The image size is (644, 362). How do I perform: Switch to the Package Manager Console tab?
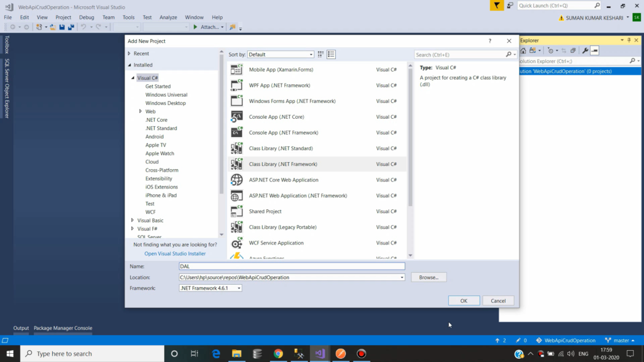tap(63, 328)
